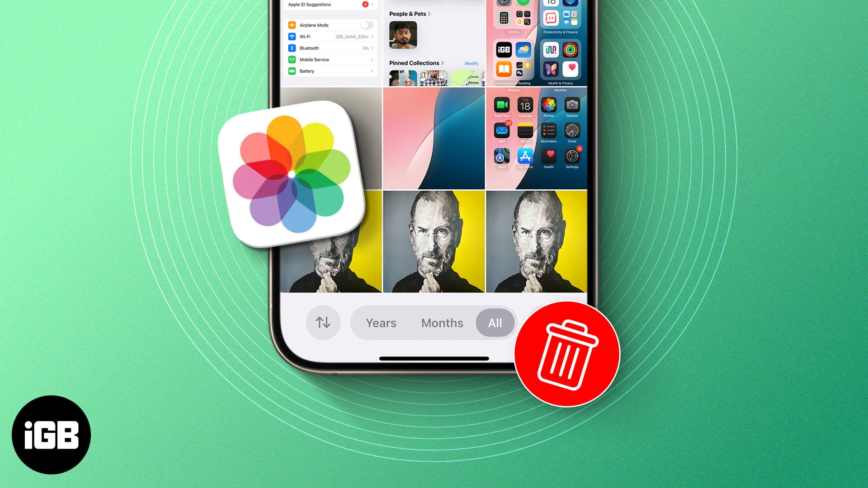
Task: Tap Modify Pinned Collections
Action: (x=471, y=62)
